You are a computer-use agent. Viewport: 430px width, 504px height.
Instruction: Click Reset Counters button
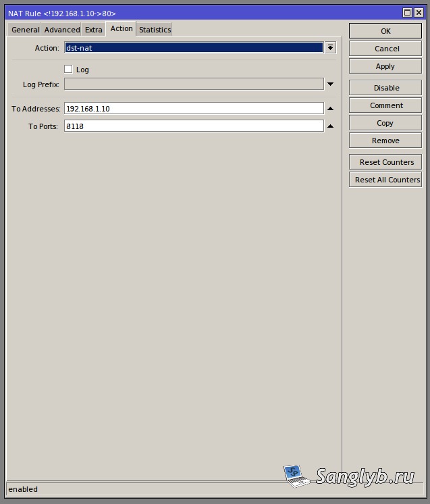coord(385,162)
